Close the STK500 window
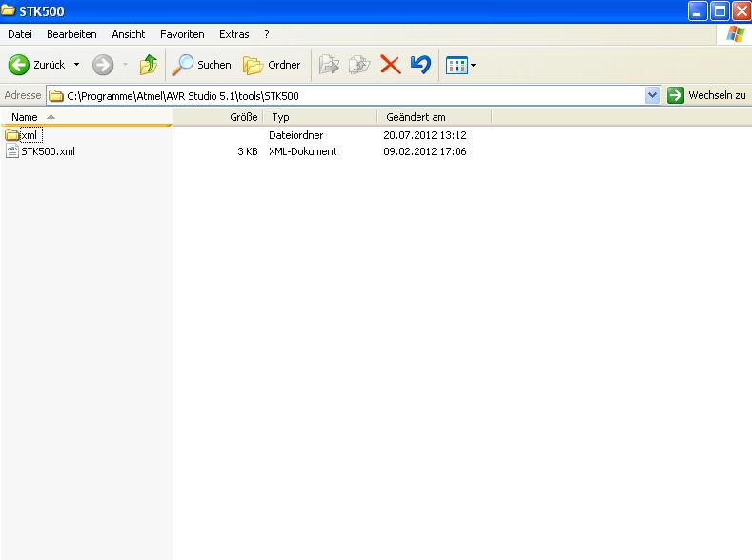The height and width of the screenshot is (560, 752). [x=742, y=11]
